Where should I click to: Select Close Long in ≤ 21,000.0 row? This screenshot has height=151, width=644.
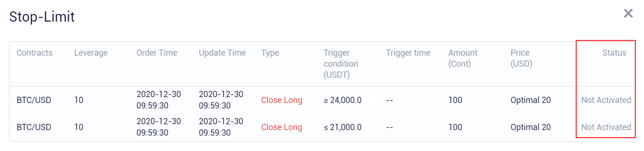[281, 127]
